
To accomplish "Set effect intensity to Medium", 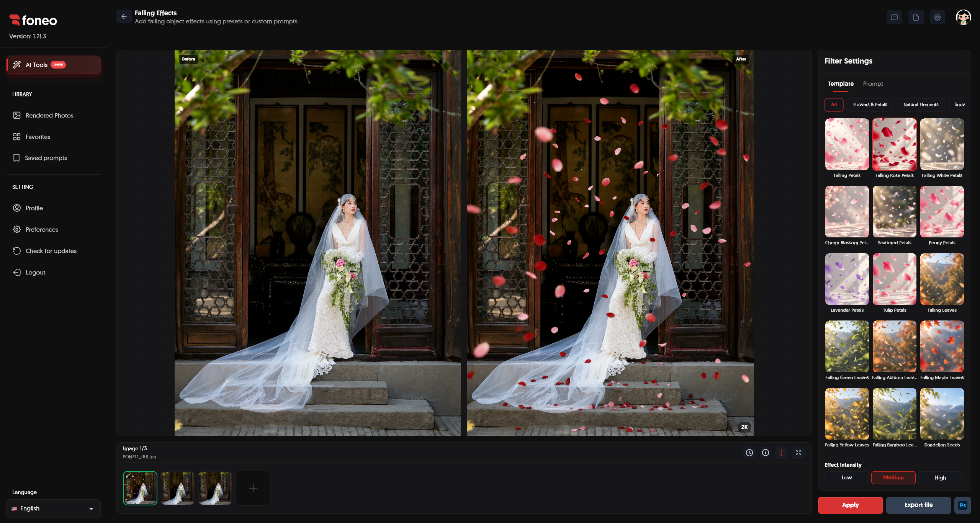I will 893,478.
